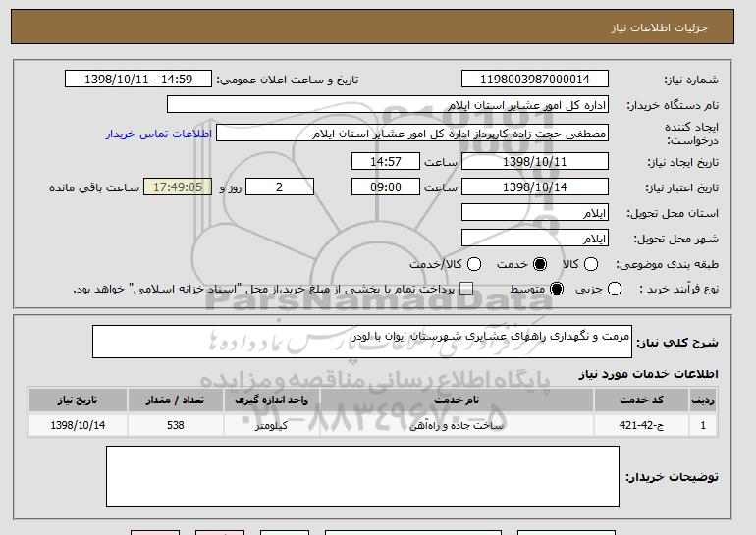Click the public announcement date field 14:59
Screen dimensions: 756x535
138,80
